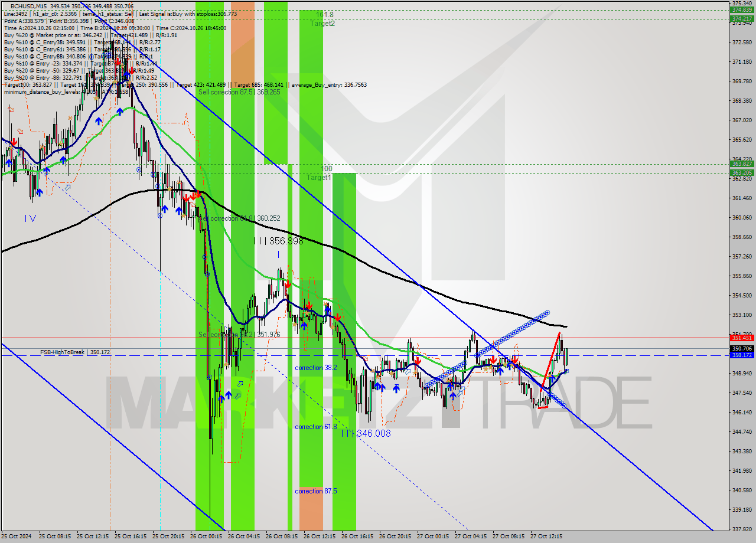The image size is (756, 543).
Task: Click the '25 Oct 16:15' time label
Action: coord(131,537)
